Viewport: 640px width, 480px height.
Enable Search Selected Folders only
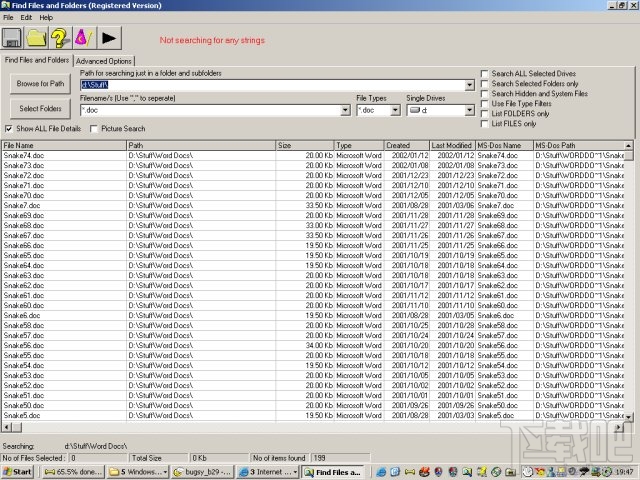click(484, 84)
